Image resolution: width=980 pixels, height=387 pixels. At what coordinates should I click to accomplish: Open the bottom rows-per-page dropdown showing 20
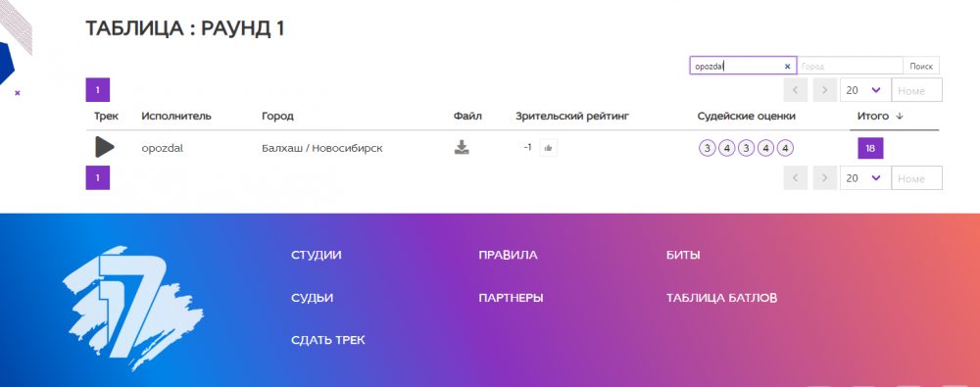(865, 178)
